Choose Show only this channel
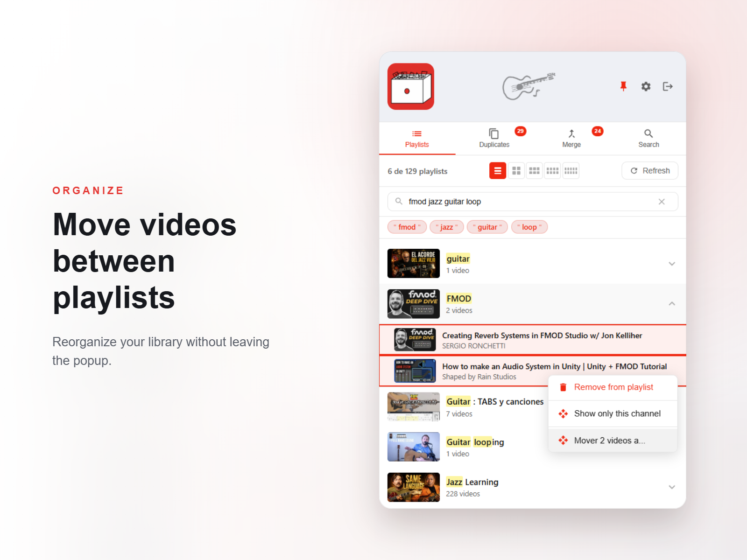The width and height of the screenshot is (747, 560). 613,413
